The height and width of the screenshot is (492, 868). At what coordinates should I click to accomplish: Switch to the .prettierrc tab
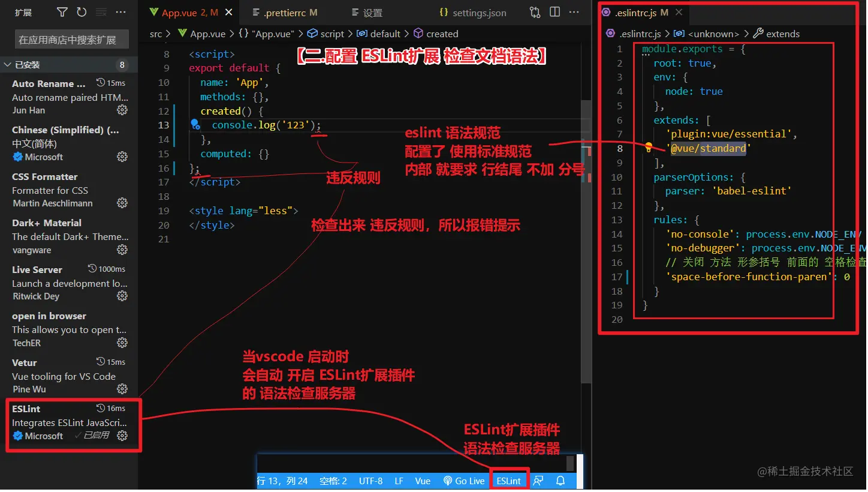(290, 13)
